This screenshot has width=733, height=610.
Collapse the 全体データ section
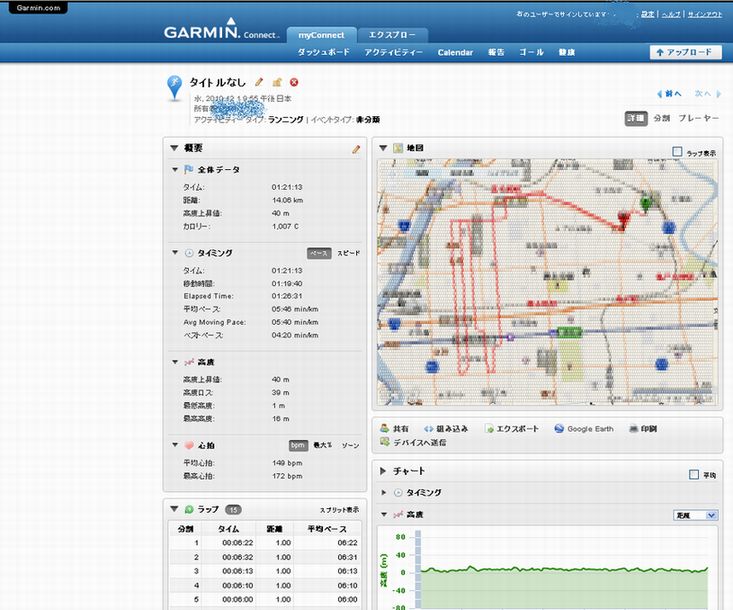(x=175, y=169)
